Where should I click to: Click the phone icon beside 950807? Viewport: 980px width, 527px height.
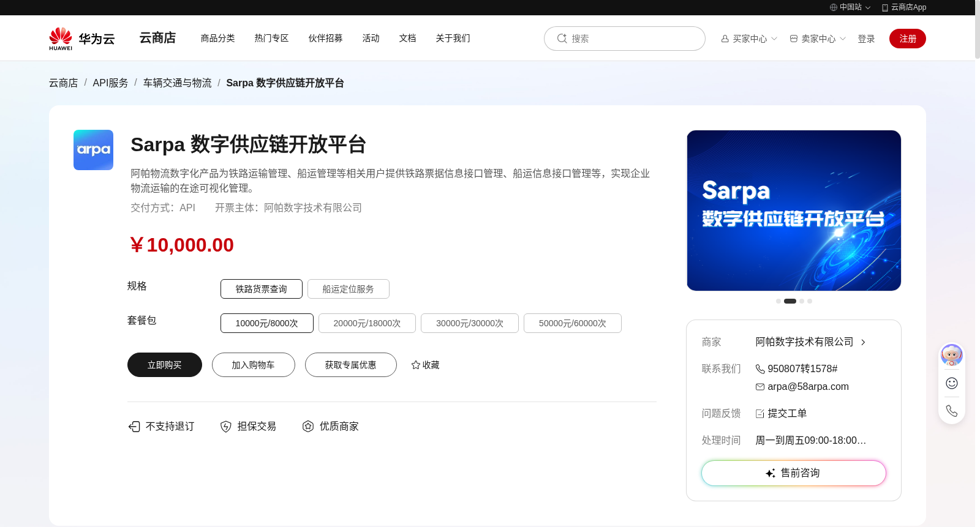pyautogui.click(x=760, y=369)
